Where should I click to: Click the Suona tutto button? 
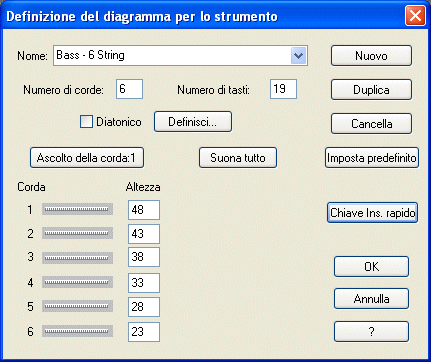[x=238, y=158]
